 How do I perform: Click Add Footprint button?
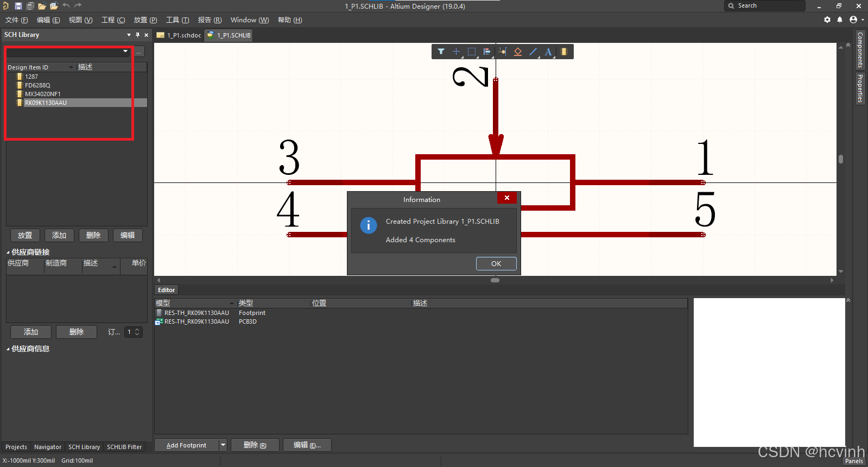point(187,445)
